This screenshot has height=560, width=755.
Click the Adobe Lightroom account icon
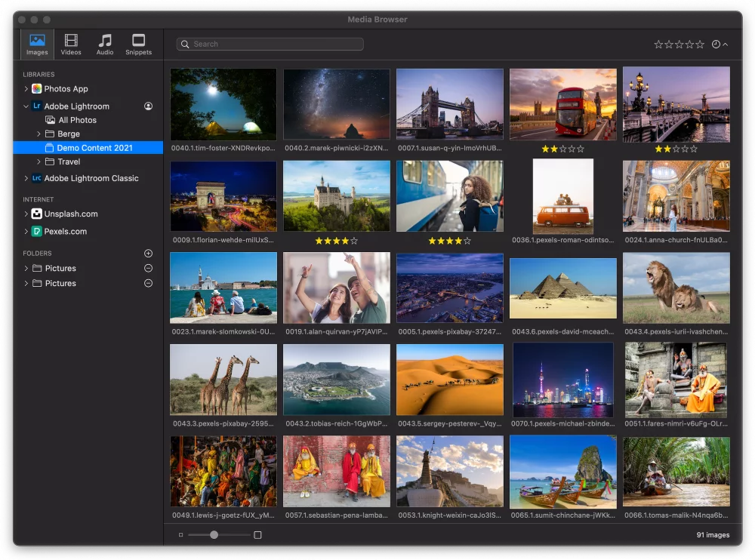[x=148, y=106]
